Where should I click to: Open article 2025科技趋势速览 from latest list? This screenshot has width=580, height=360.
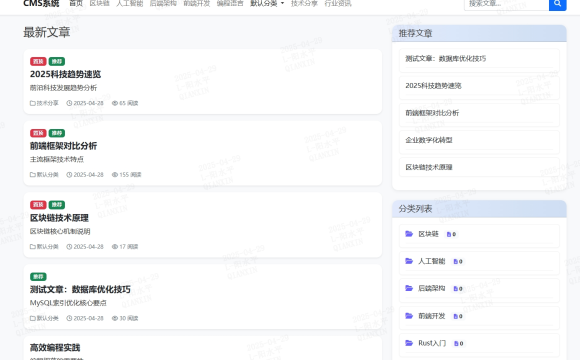pos(65,74)
